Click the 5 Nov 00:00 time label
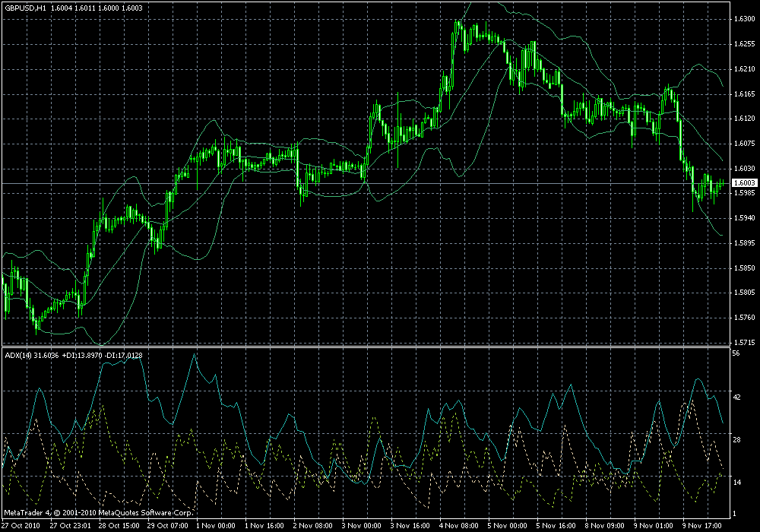Screen dimensions: 760x532 pyautogui.click(x=508, y=526)
